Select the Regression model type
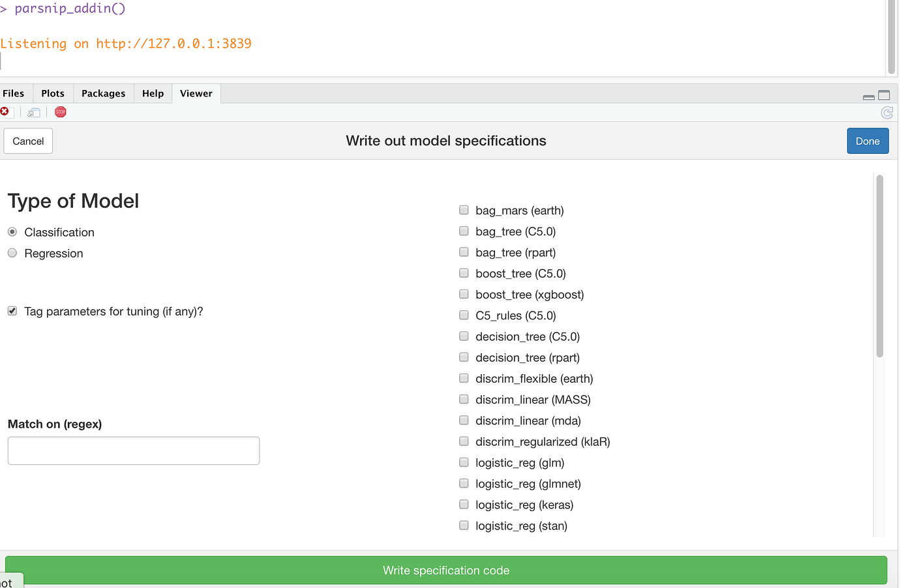 click(12, 252)
